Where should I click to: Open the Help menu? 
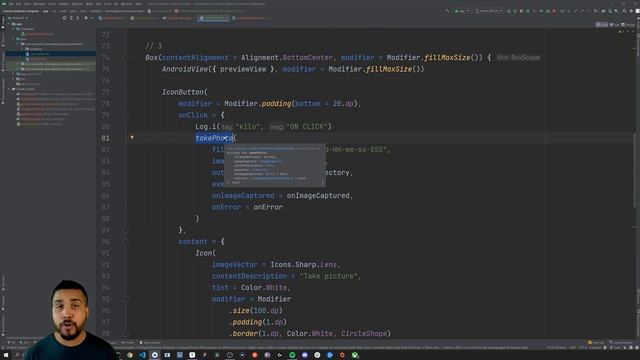pyautogui.click(x=139, y=4)
